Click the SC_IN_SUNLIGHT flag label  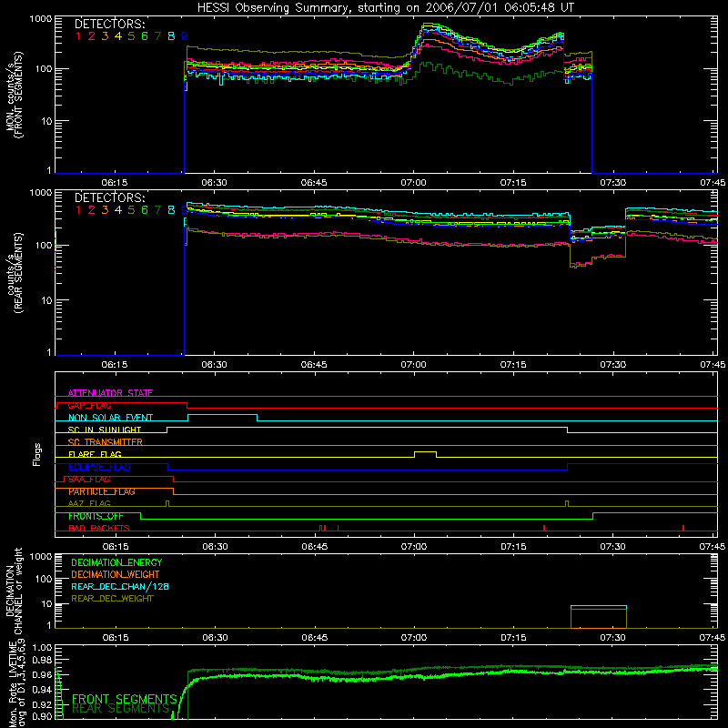tap(105, 430)
